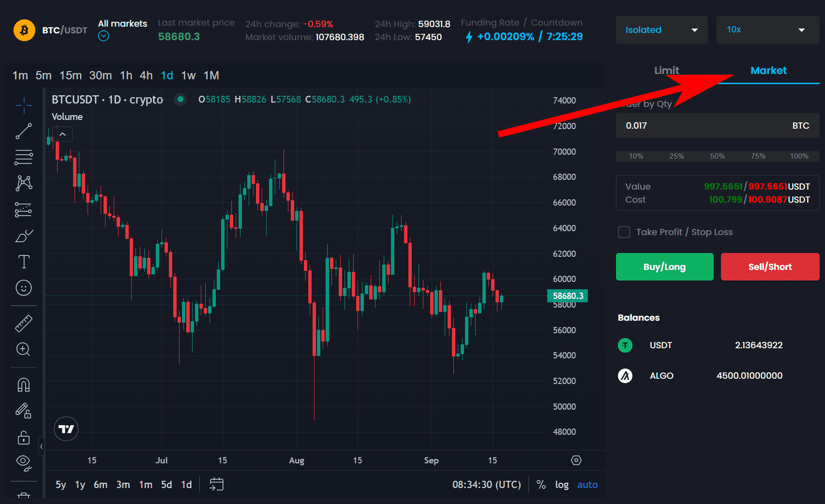Image resolution: width=825 pixels, height=504 pixels.
Task: Select the 15m chart interval
Action: [70, 75]
